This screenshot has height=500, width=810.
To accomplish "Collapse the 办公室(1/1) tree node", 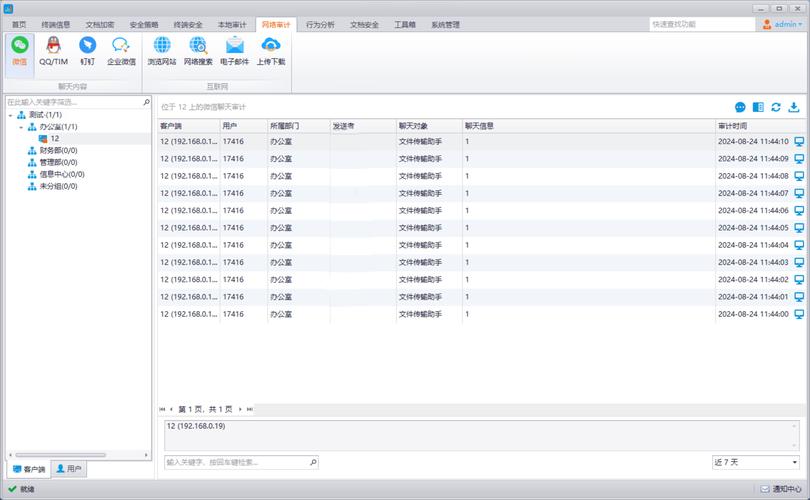I will (x=21, y=127).
